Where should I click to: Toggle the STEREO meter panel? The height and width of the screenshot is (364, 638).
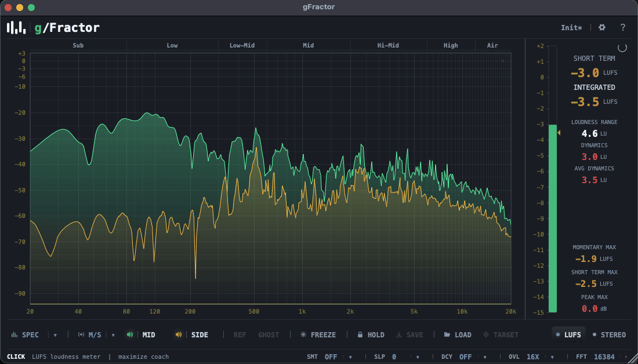click(609, 334)
